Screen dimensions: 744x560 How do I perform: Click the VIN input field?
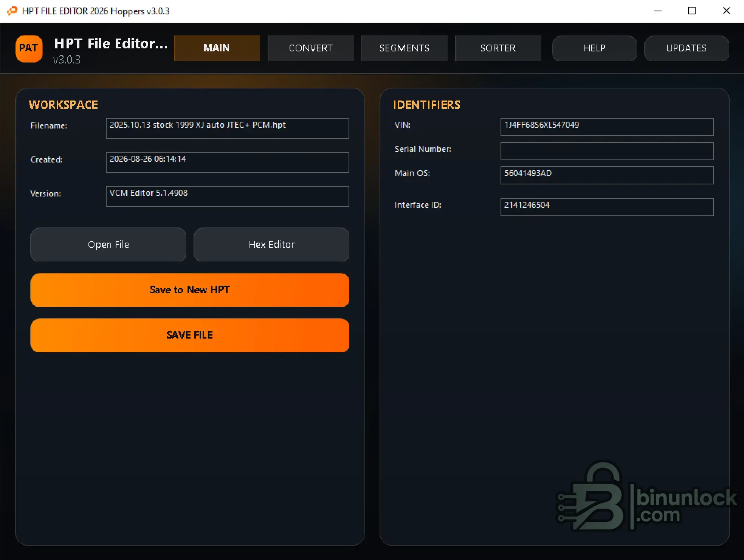[607, 127]
